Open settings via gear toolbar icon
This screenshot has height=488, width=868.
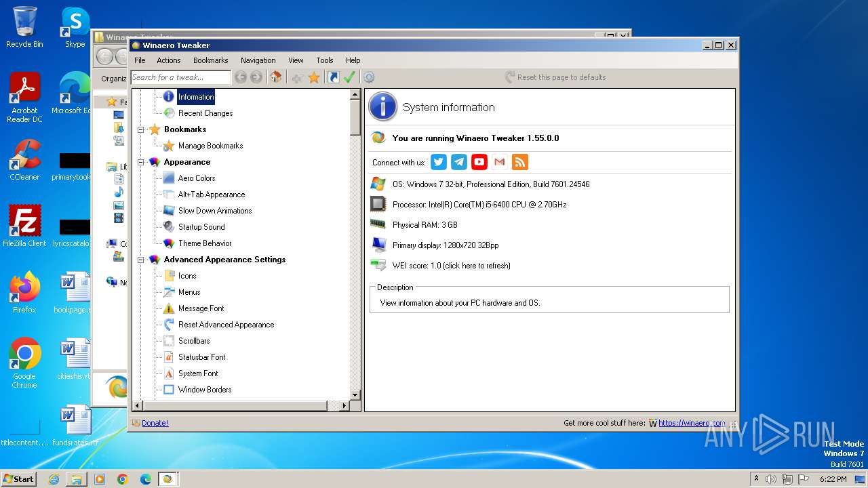(369, 77)
